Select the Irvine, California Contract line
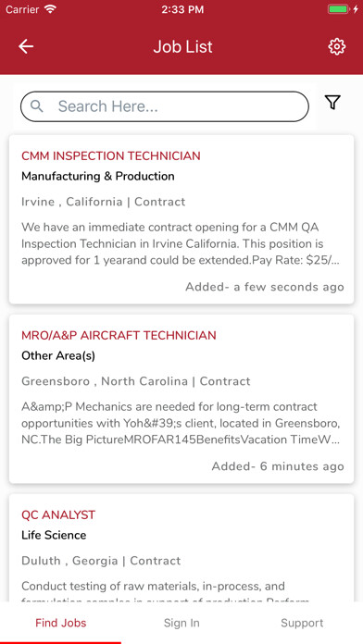Image resolution: width=363 pixels, height=644 pixels. coord(103,202)
